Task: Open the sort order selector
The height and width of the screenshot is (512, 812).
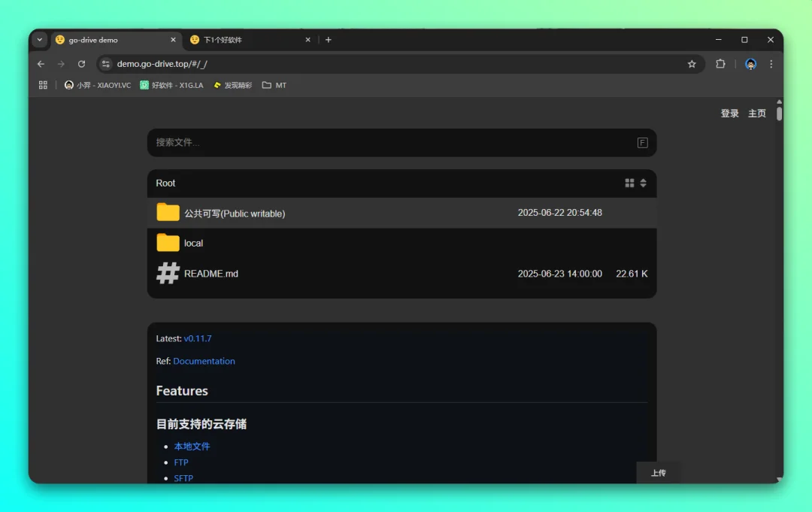Action: pyautogui.click(x=643, y=183)
